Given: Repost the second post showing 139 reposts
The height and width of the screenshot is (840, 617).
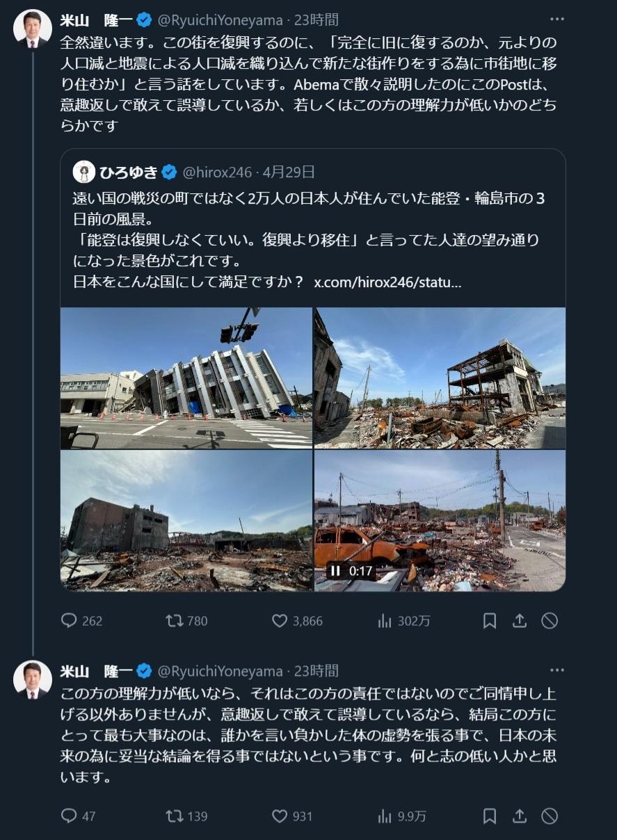Looking at the screenshot, I should tap(186, 816).
